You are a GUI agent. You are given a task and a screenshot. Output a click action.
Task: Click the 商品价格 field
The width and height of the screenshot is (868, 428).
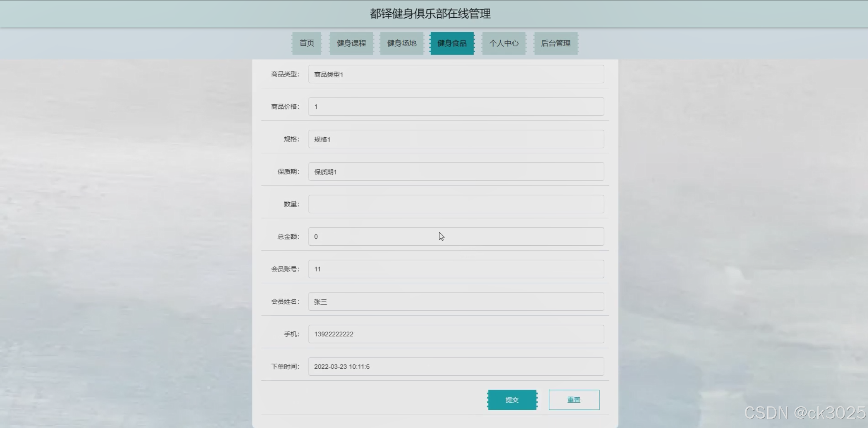456,107
